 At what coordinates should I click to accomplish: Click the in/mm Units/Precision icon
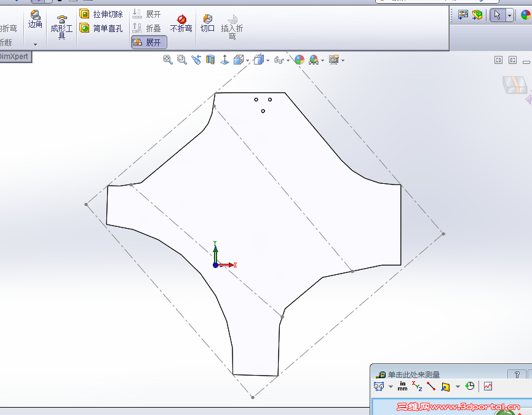click(402, 386)
